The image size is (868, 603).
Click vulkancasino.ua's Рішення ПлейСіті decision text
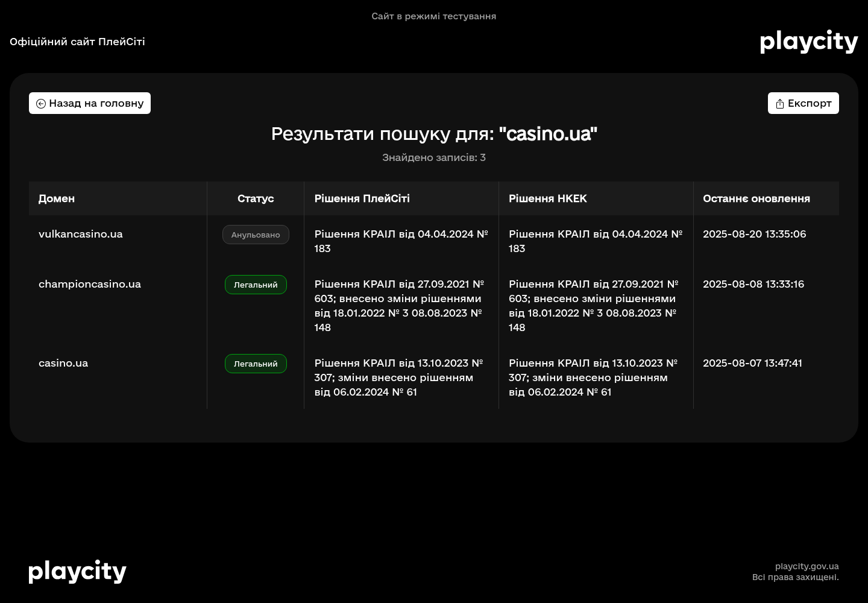pos(401,241)
